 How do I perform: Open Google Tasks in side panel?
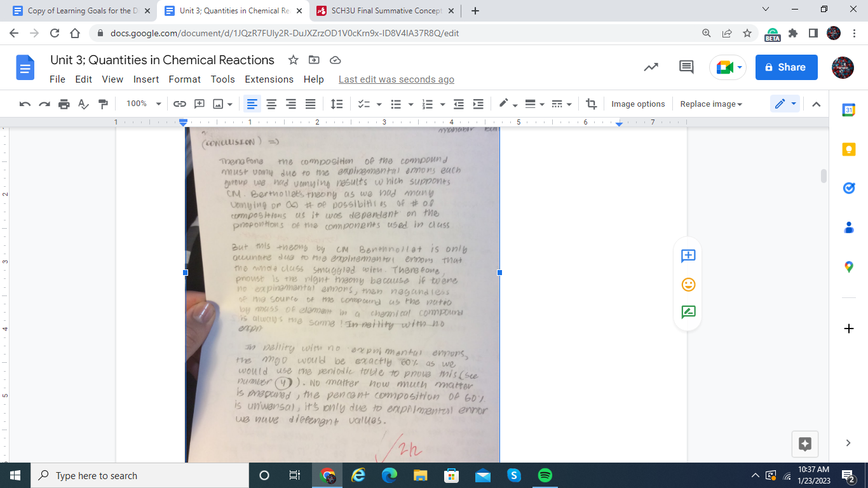(x=848, y=188)
